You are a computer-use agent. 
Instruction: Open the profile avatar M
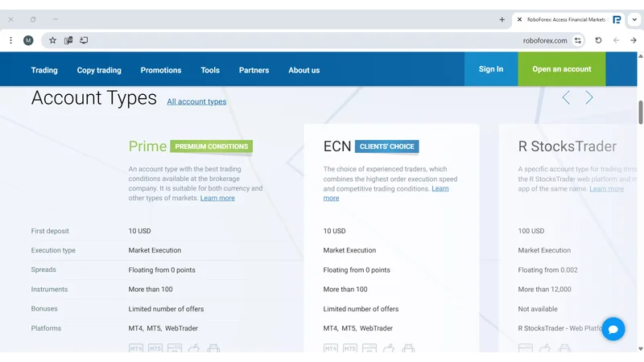pos(28,40)
